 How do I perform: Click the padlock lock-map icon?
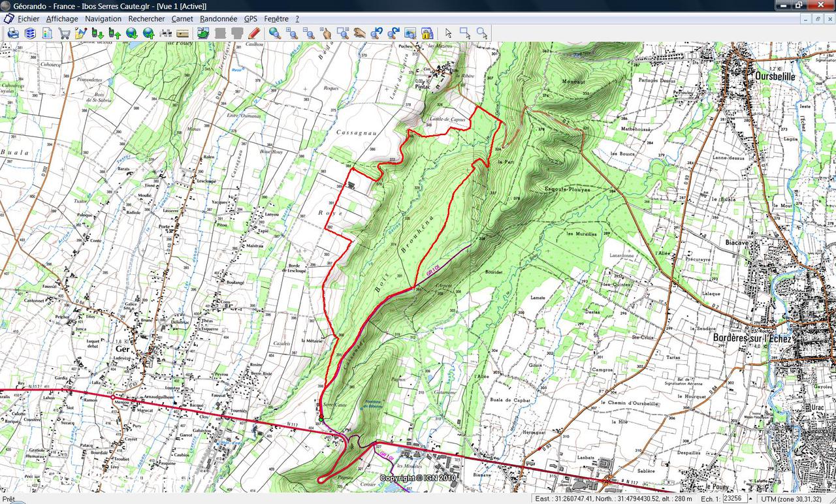click(x=427, y=33)
